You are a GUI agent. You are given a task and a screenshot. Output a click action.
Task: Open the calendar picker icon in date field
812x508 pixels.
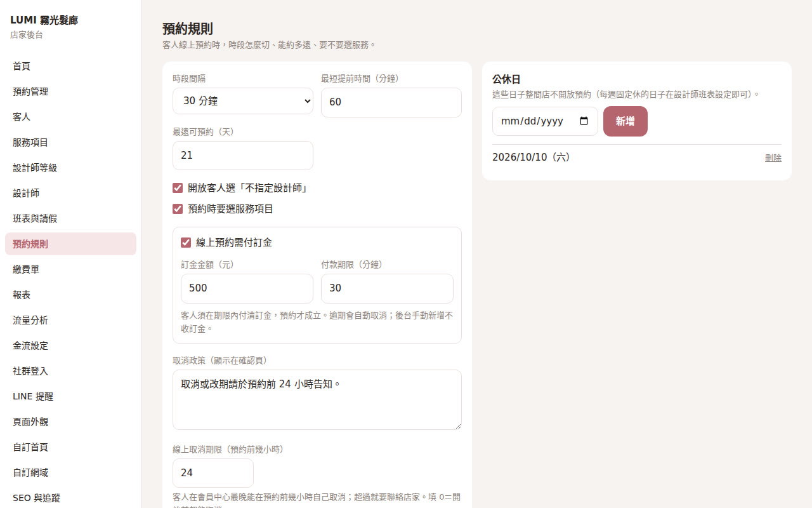(584, 121)
